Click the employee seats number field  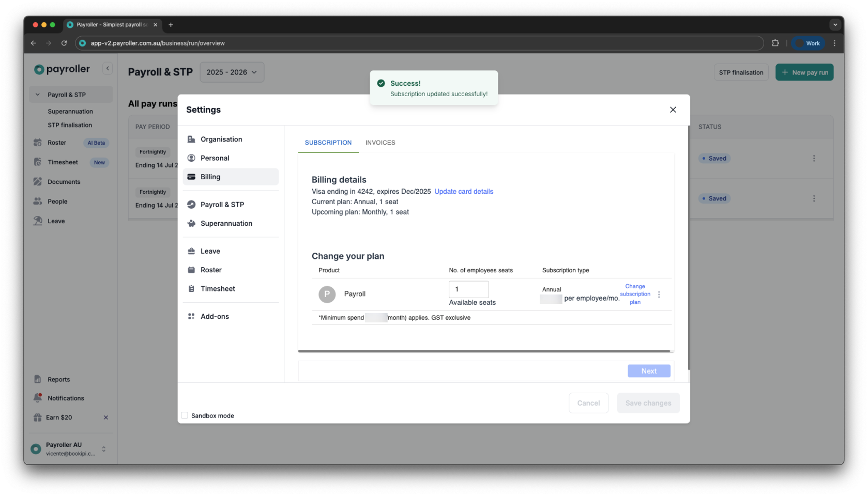pos(468,289)
